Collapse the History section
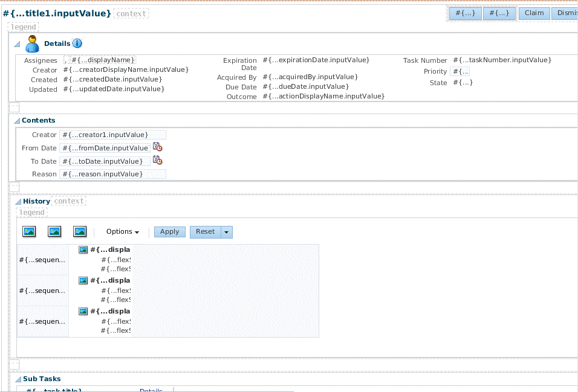Viewport: 578px width, 392px height. (18, 202)
